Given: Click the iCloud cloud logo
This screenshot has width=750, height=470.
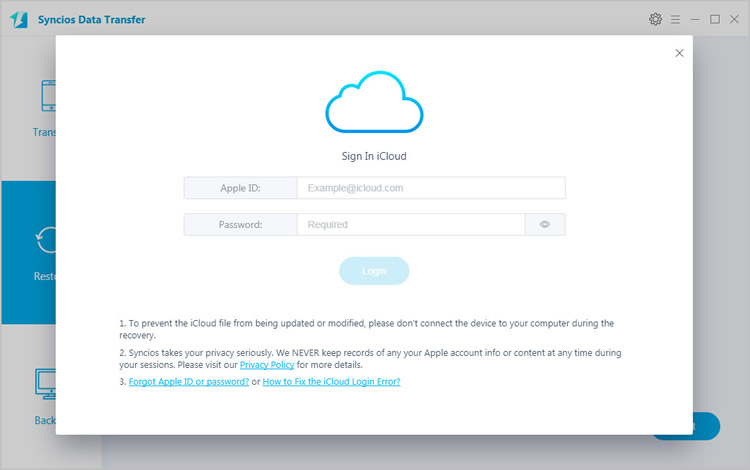Looking at the screenshot, I should click(x=374, y=102).
